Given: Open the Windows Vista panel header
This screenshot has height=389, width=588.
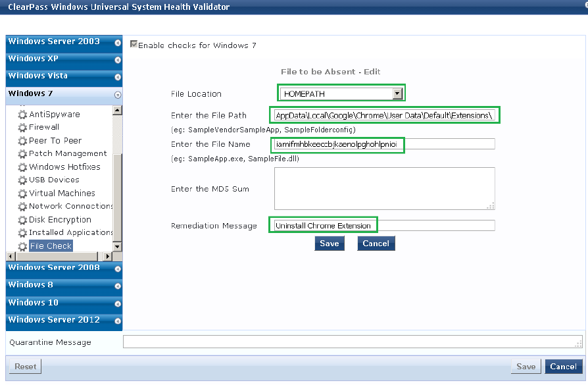Looking at the screenshot, I should [x=64, y=78].
